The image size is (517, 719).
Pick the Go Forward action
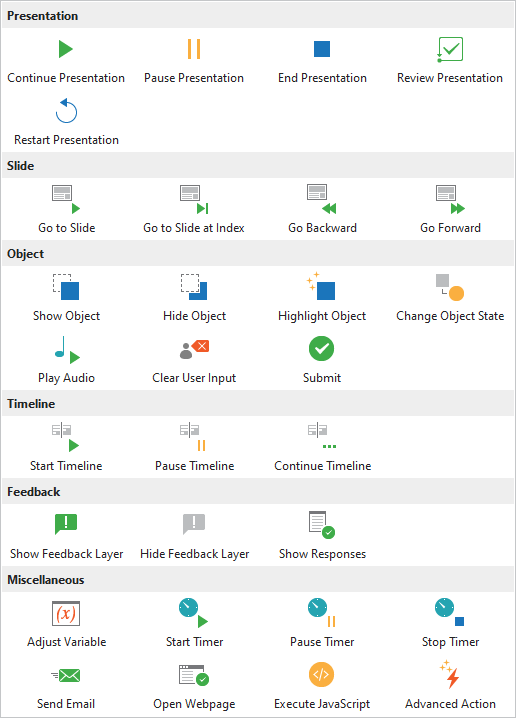click(x=450, y=210)
